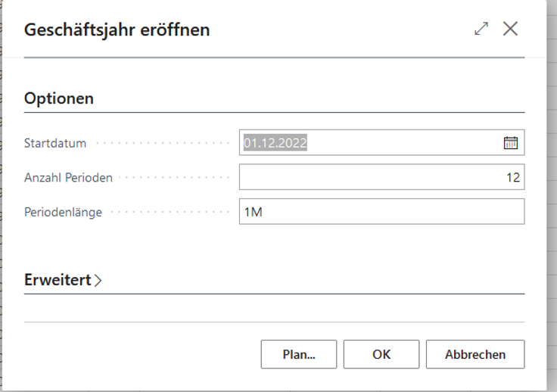The width and height of the screenshot is (557, 392).
Task: Click the dotted leader after Startdatum label
Action: [159, 143]
